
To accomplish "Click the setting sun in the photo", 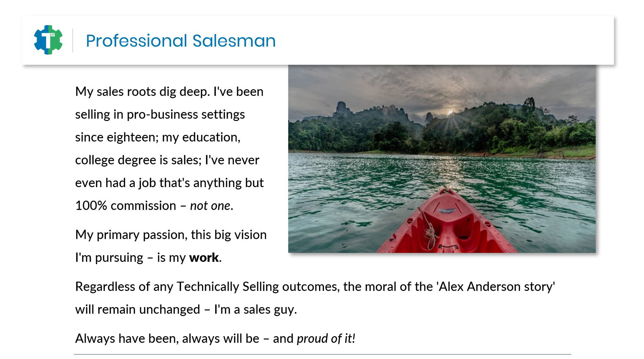I will 451,112.
